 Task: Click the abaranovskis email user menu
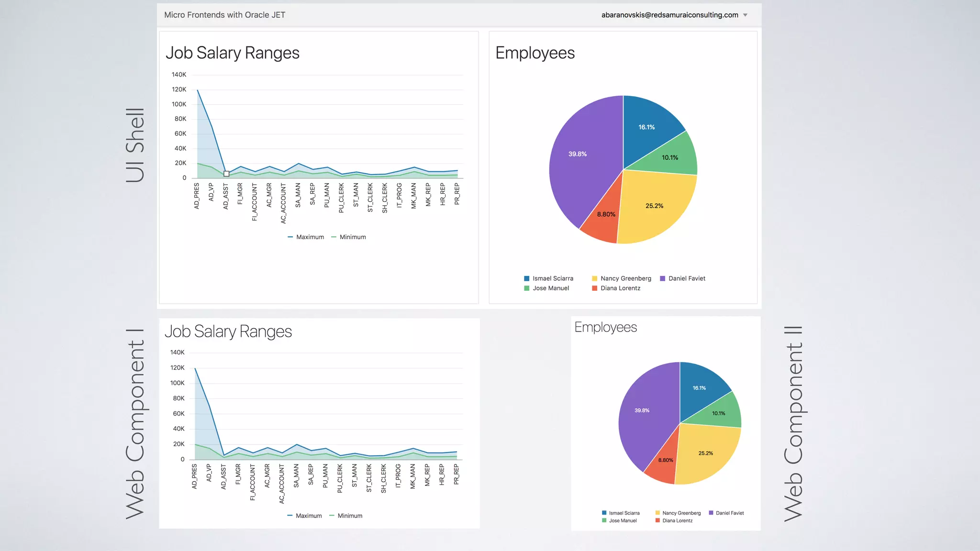pos(669,15)
